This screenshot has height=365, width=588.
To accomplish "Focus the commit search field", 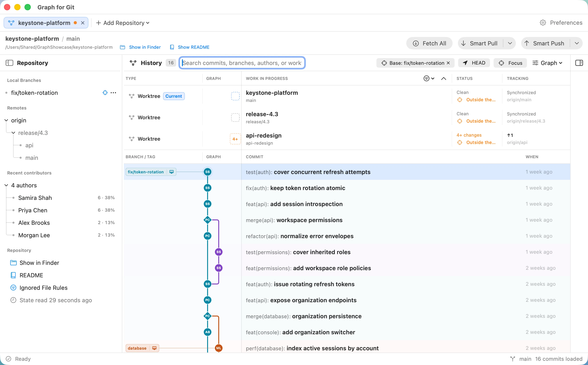I will [x=242, y=63].
